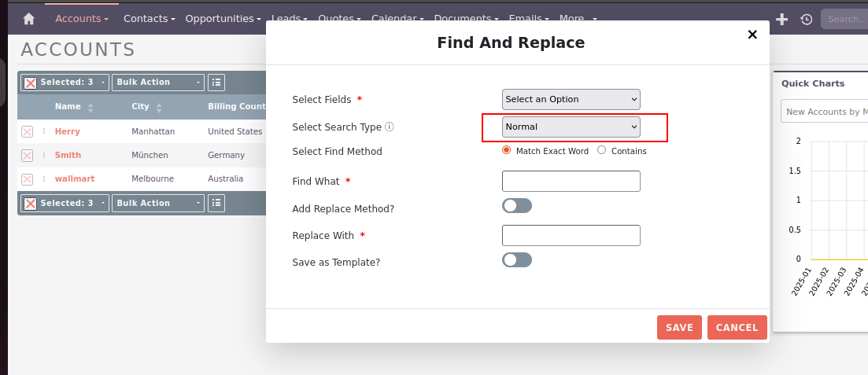Click the Find What input field
Viewport: 868px width, 375px height.
point(571,181)
